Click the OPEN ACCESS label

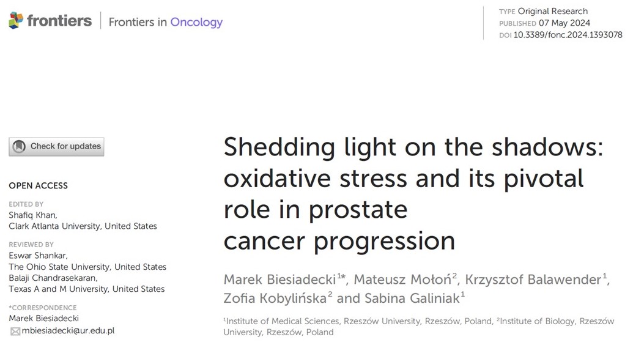pyautogui.click(x=38, y=185)
